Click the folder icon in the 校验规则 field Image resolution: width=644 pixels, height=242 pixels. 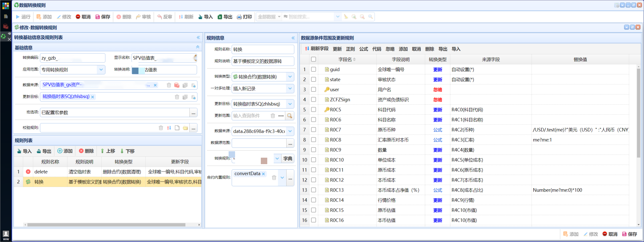pos(185,128)
